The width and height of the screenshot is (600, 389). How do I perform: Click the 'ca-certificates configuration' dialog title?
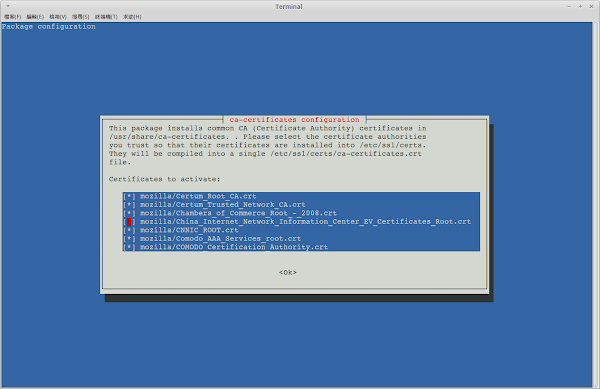pyautogui.click(x=294, y=120)
